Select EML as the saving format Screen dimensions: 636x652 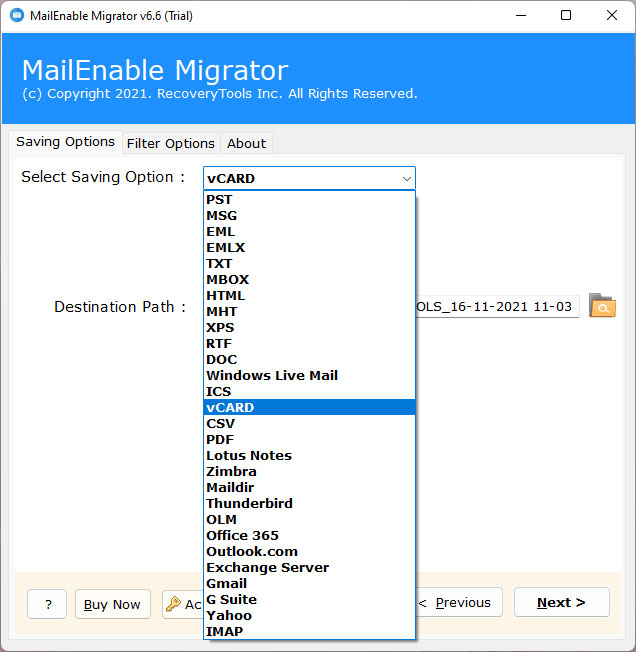[x=309, y=232]
